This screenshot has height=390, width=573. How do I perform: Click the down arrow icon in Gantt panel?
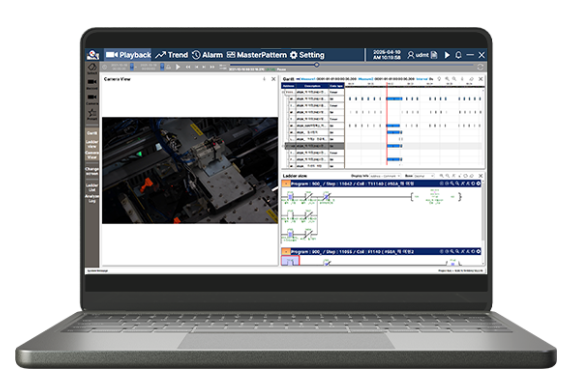462,79
